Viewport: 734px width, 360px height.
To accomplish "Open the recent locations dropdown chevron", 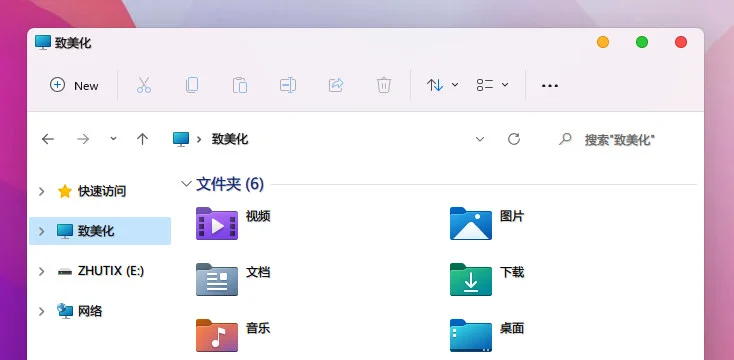I will pyautogui.click(x=113, y=139).
